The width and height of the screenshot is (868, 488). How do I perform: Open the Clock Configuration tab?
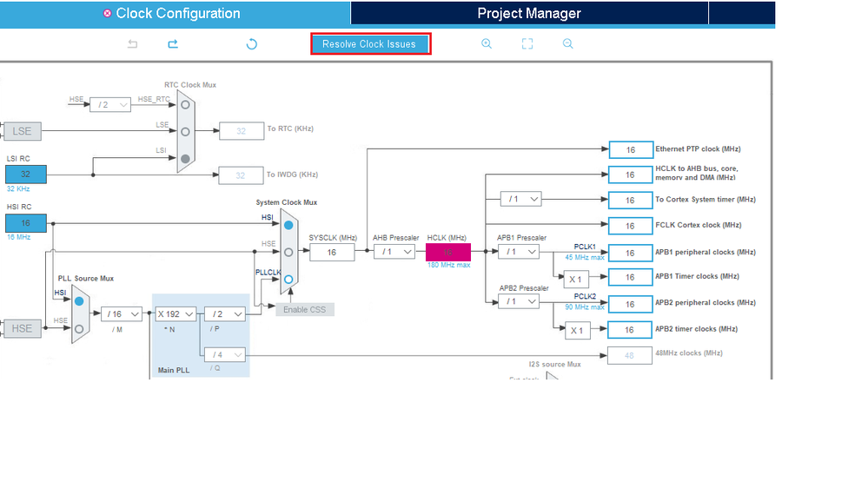(x=175, y=13)
